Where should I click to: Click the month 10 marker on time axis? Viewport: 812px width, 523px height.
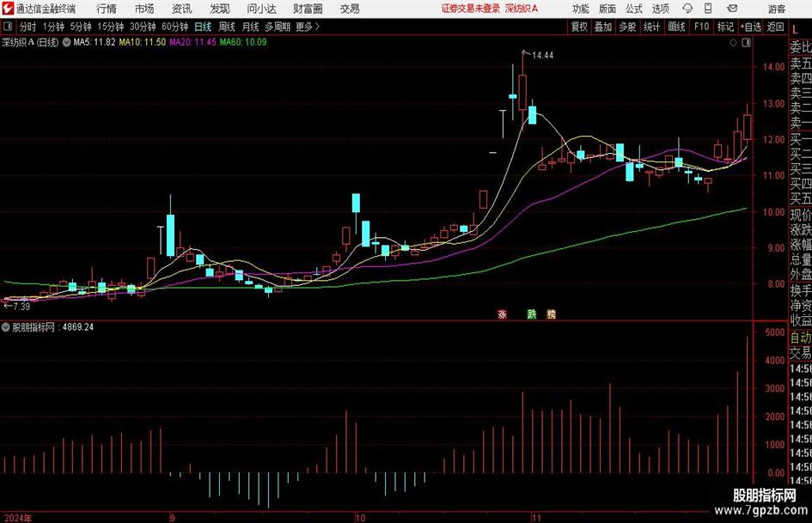[360, 518]
